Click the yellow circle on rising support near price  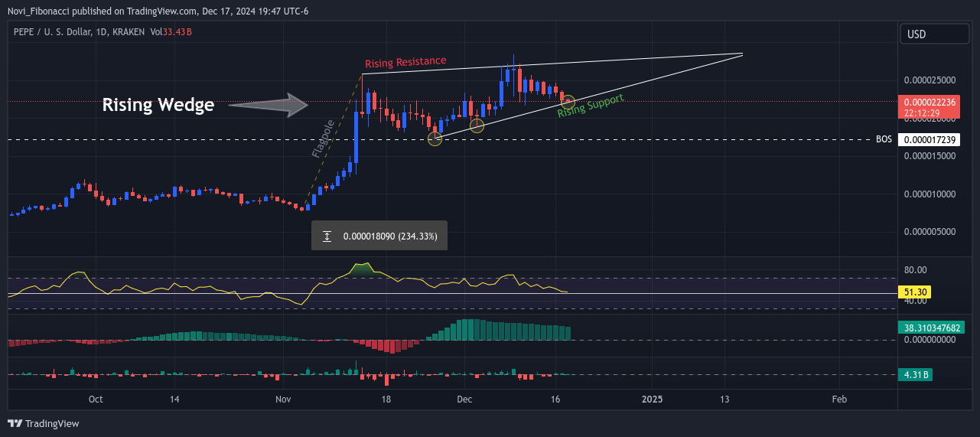tap(568, 100)
